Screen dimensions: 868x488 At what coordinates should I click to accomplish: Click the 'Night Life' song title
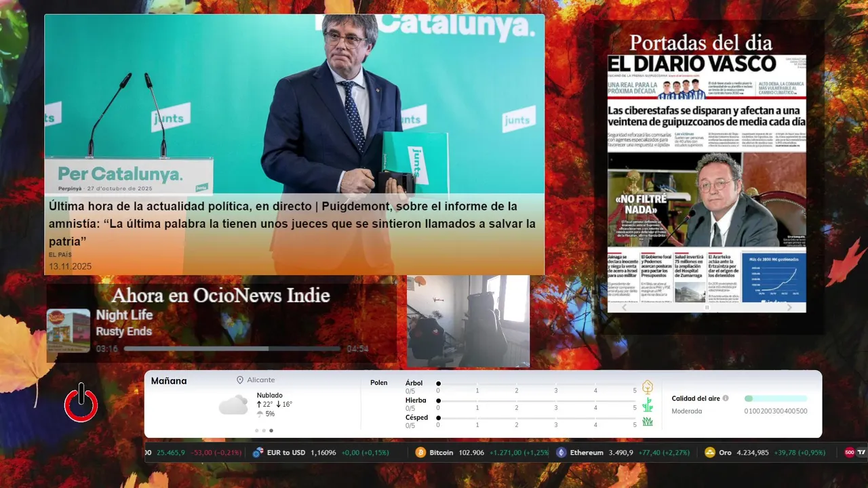(124, 315)
